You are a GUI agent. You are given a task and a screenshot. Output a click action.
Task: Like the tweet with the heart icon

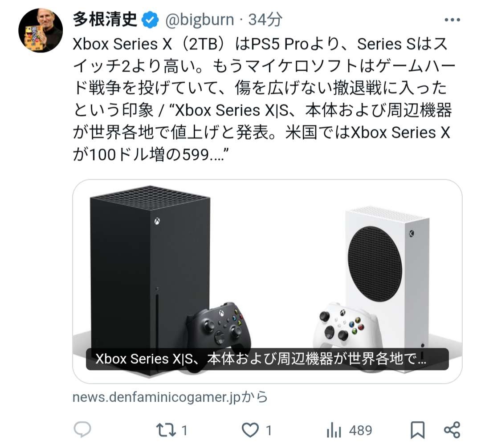pyautogui.click(x=250, y=430)
